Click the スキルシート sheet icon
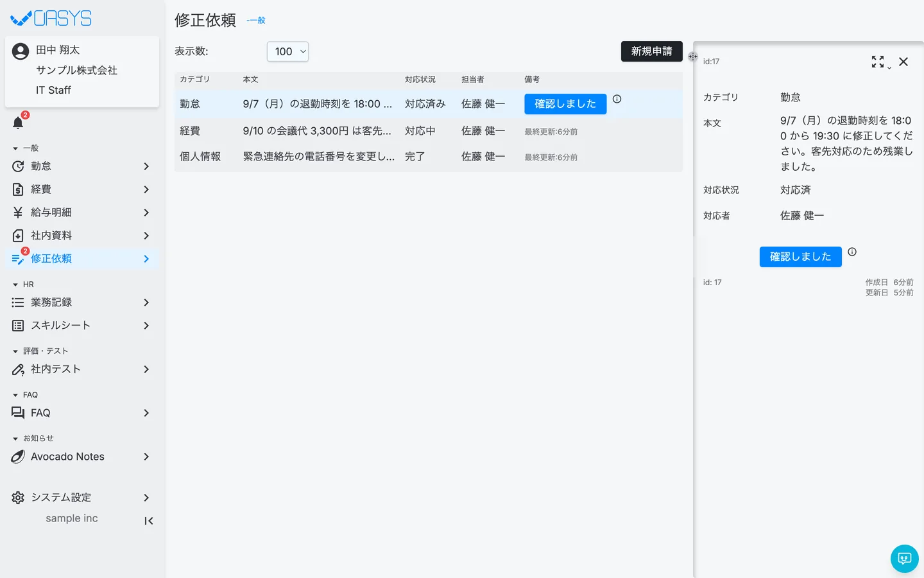This screenshot has width=924, height=578. (18, 326)
